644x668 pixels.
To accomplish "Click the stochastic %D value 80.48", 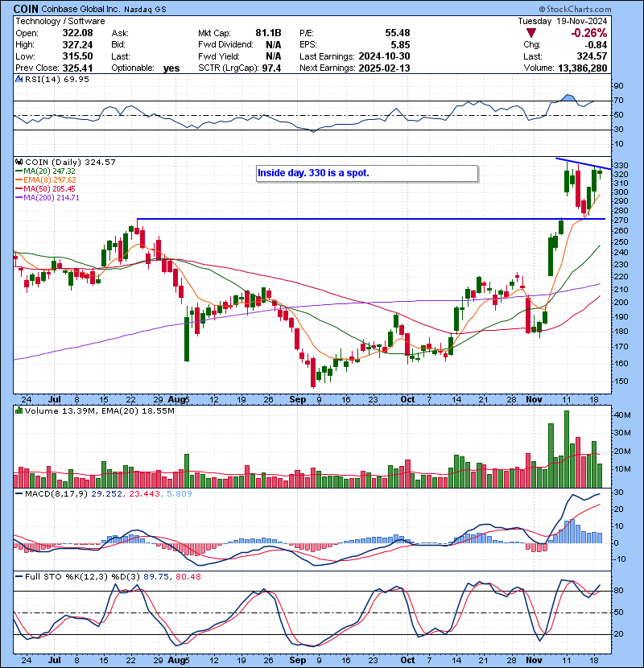I will [x=188, y=576].
